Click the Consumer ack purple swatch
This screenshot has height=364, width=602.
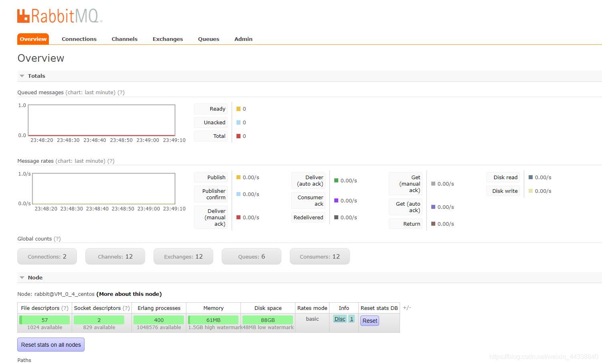[336, 200]
